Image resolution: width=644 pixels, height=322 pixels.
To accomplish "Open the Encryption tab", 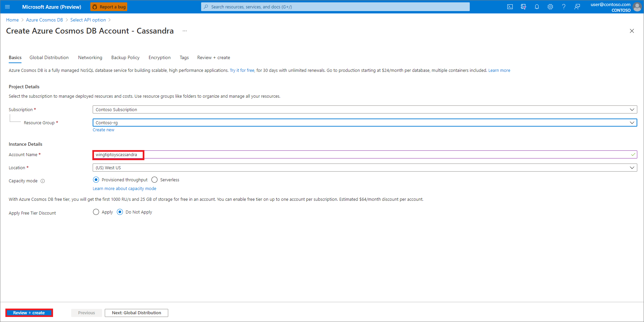I will click(159, 57).
